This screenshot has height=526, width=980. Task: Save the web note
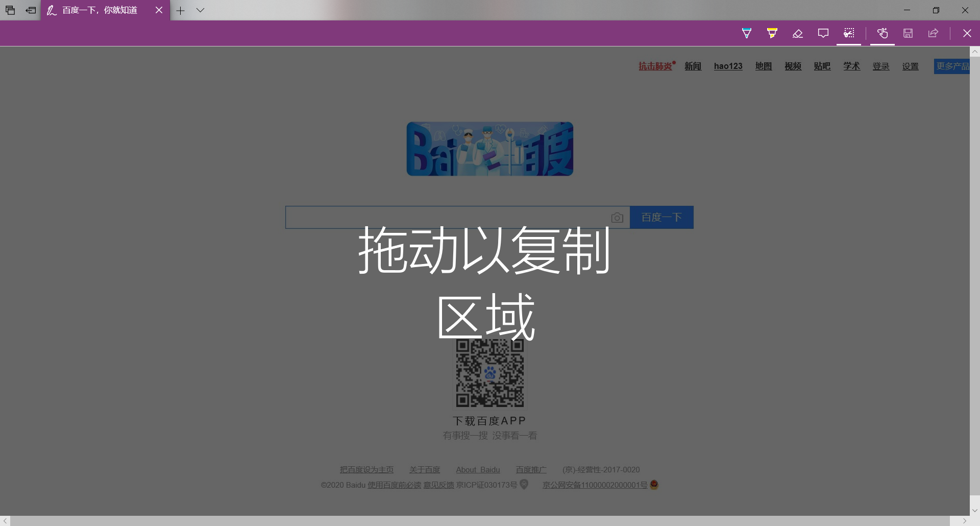click(x=908, y=33)
